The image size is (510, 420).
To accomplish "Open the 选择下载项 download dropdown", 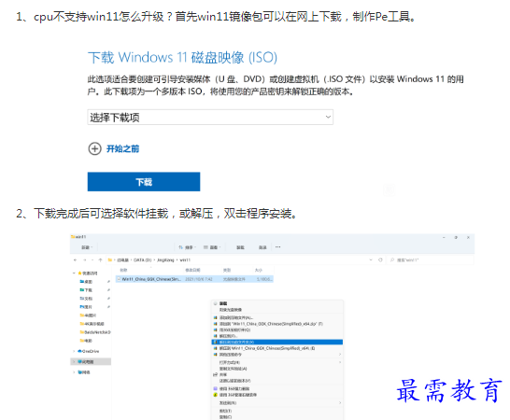I will pos(210,117).
